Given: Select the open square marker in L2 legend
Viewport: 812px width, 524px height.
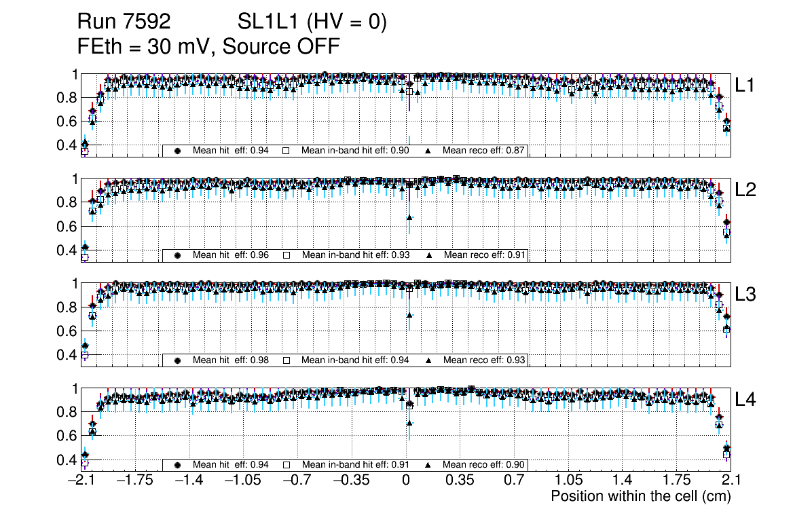Looking at the screenshot, I should tap(286, 255).
